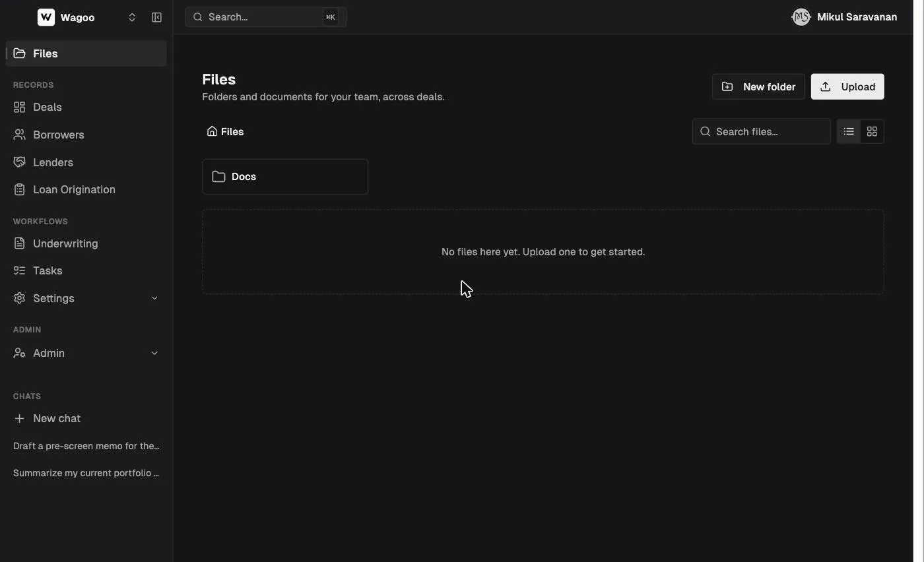Click the Deals grid icon

click(20, 107)
